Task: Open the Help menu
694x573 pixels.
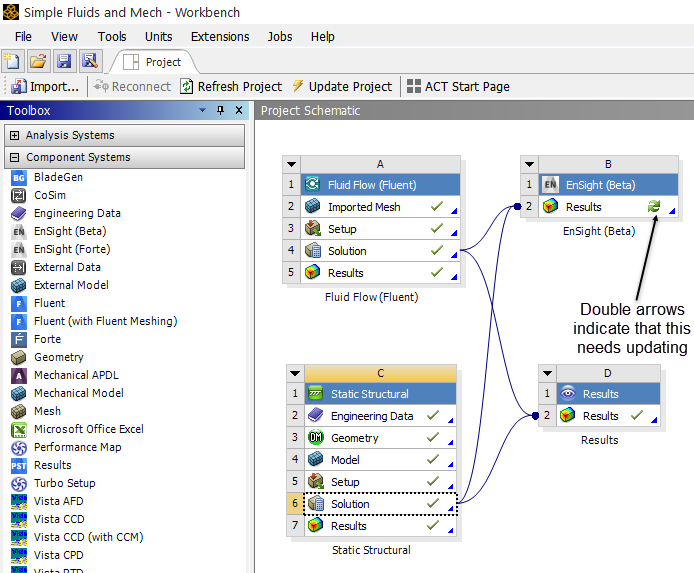Action: 322,36
